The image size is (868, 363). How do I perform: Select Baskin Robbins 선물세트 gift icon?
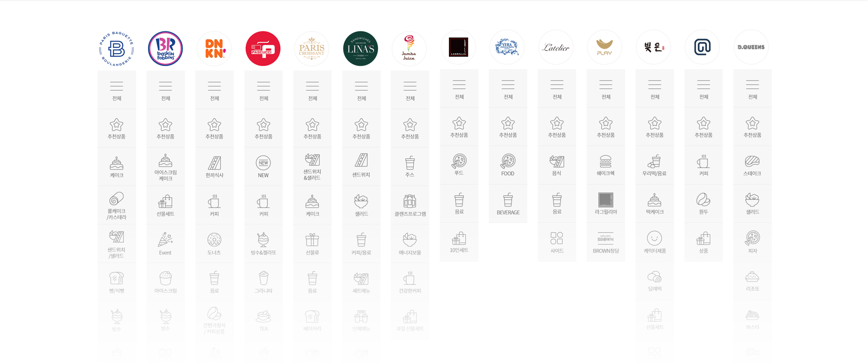[165, 206]
